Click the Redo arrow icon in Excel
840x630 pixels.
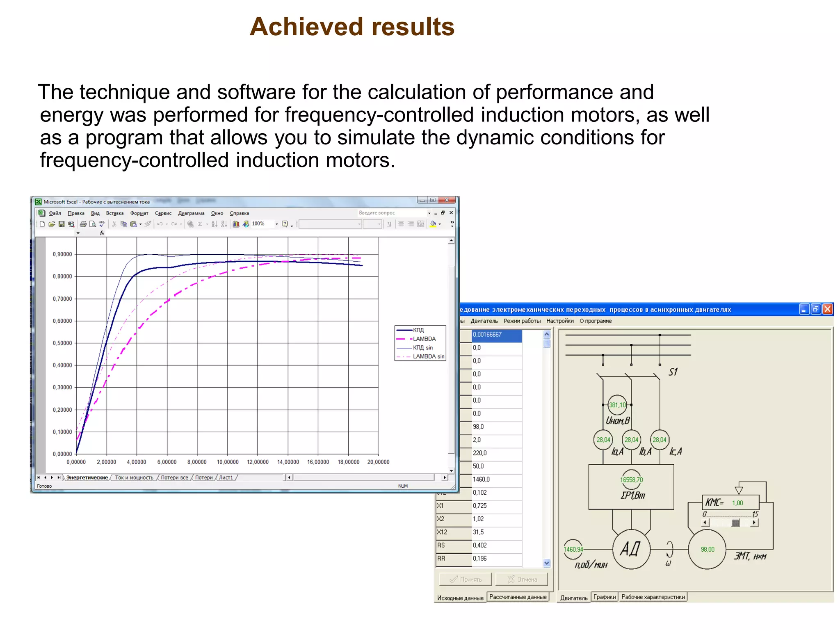pyautogui.click(x=174, y=224)
